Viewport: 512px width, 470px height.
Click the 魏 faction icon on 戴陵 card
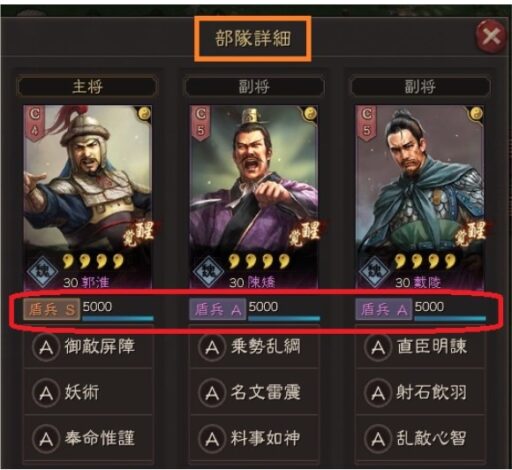pyautogui.click(x=374, y=271)
